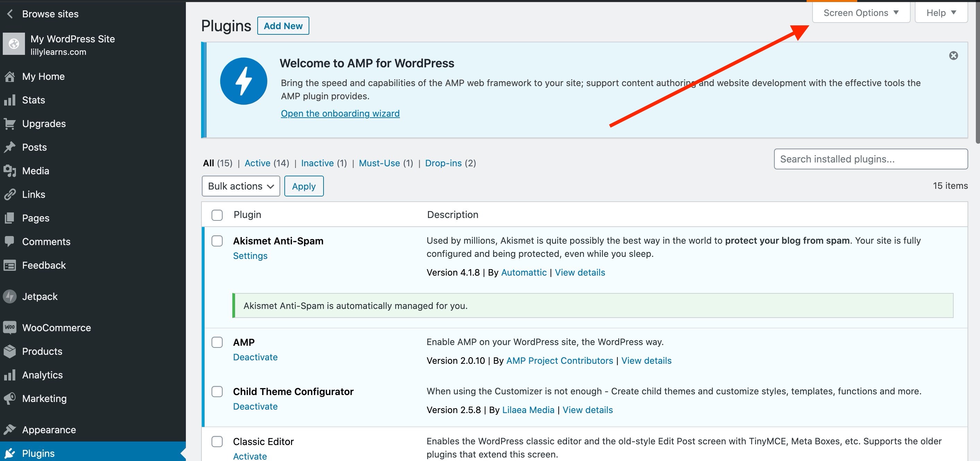
Task: Click the WooCommerce woo icon
Action: tap(10, 327)
